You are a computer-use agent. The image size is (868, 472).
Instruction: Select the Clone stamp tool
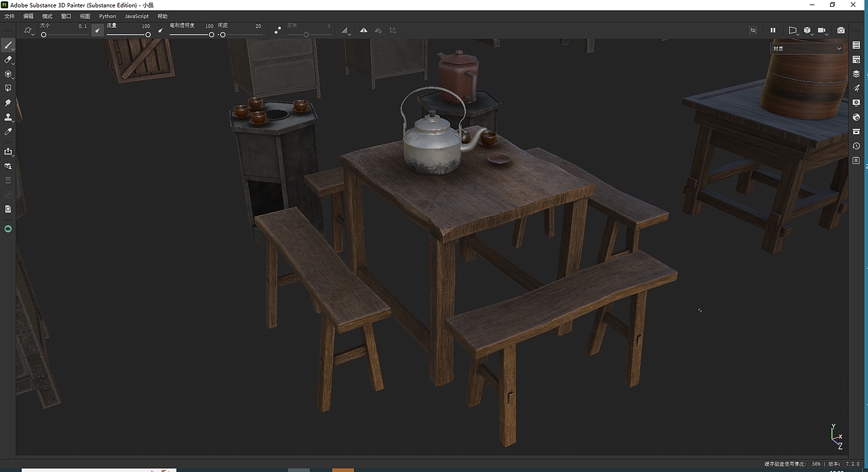coord(8,117)
